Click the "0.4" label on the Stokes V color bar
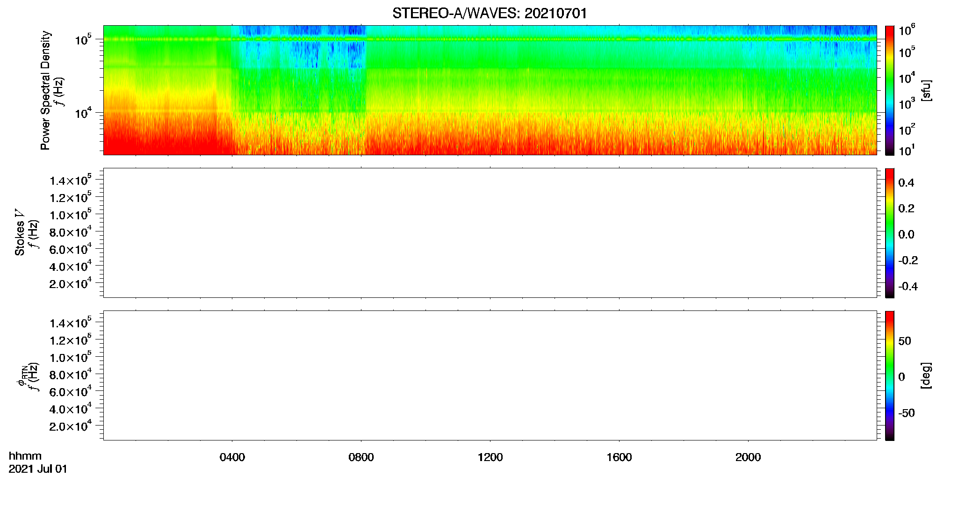Viewport: 980px width, 505px height. (906, 183)
